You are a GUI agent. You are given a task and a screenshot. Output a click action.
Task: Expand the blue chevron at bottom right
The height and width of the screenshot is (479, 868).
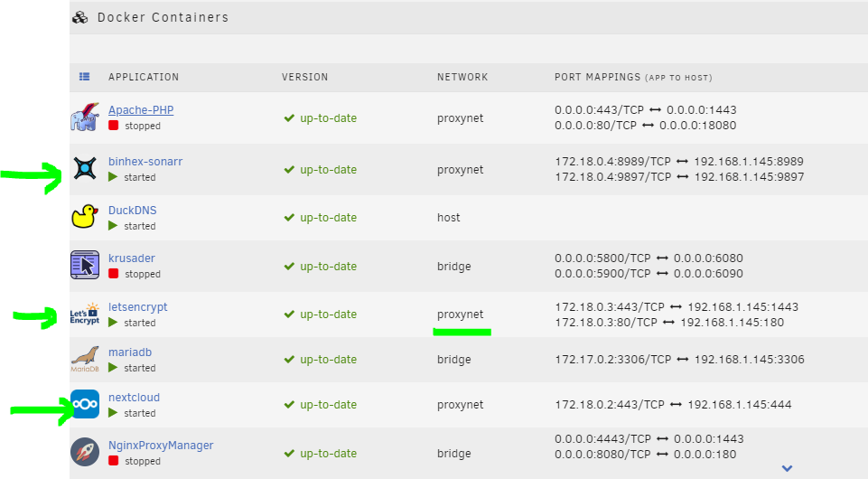pyautogui.click(x=788, y=468)
